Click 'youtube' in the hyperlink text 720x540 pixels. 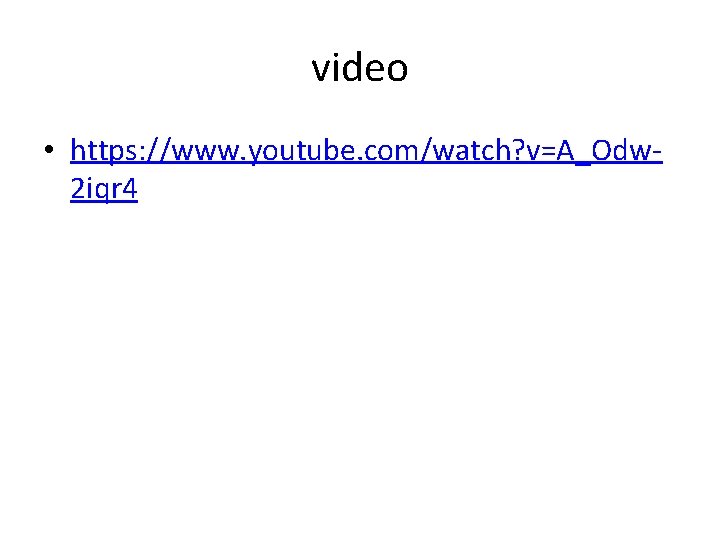point(302,151)
